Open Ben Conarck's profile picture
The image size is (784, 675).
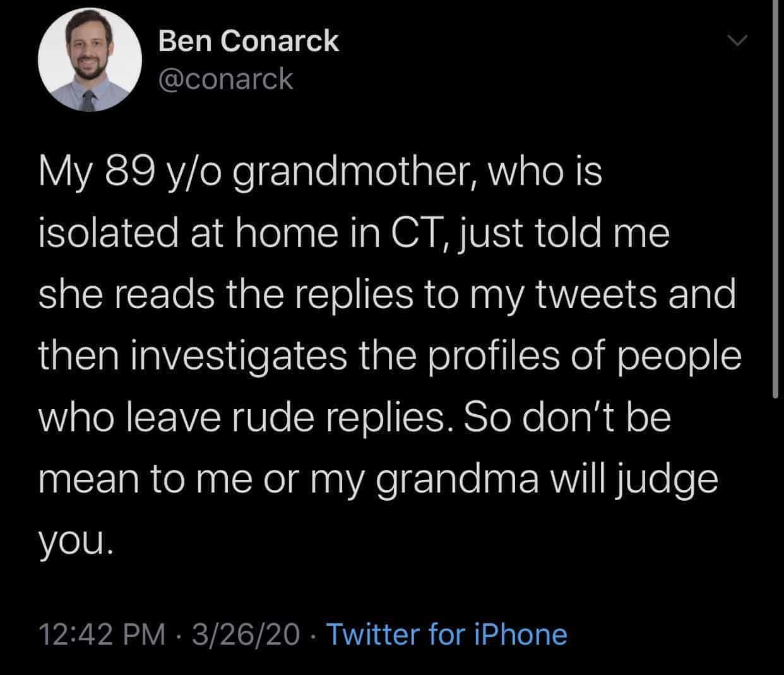tap(90, 61)
